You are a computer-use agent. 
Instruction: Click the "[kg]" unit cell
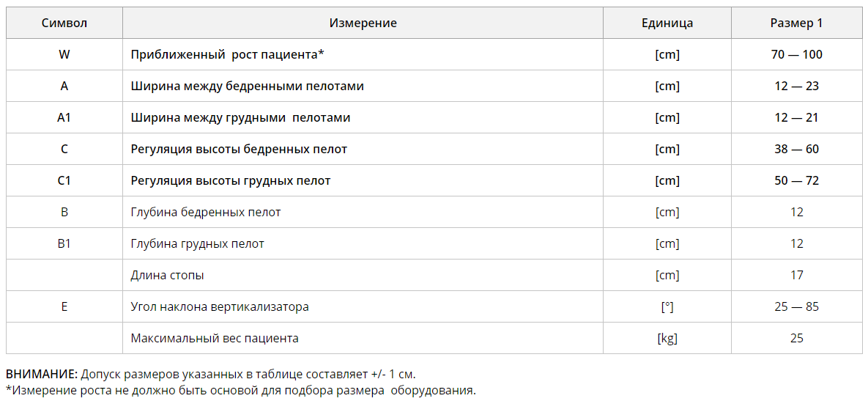(x=667, y=338)
